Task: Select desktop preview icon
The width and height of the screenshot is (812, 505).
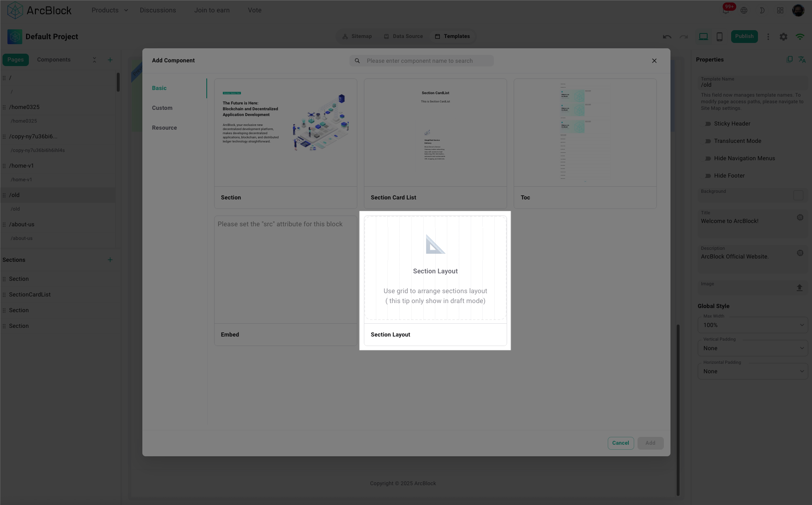Action: pyautogui.click(x=703, y=37)
